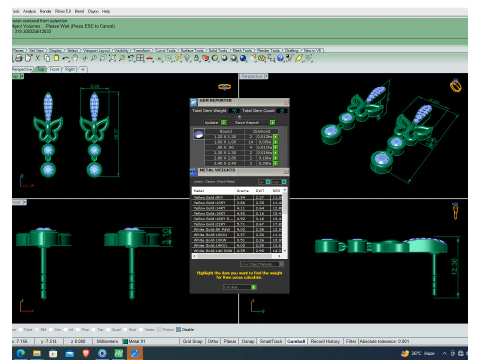The width and height of the screenshot is (480, 360).
Task: Click the Gem Reporter panel icon
Action: [x=194, y=102]
